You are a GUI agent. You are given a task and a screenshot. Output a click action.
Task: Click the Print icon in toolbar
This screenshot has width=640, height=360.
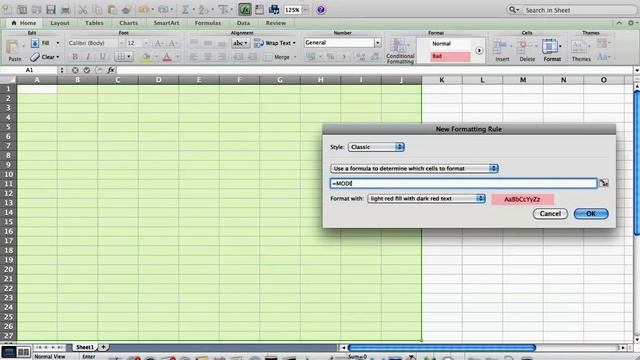pyautogui.click(x=65, y=10)
